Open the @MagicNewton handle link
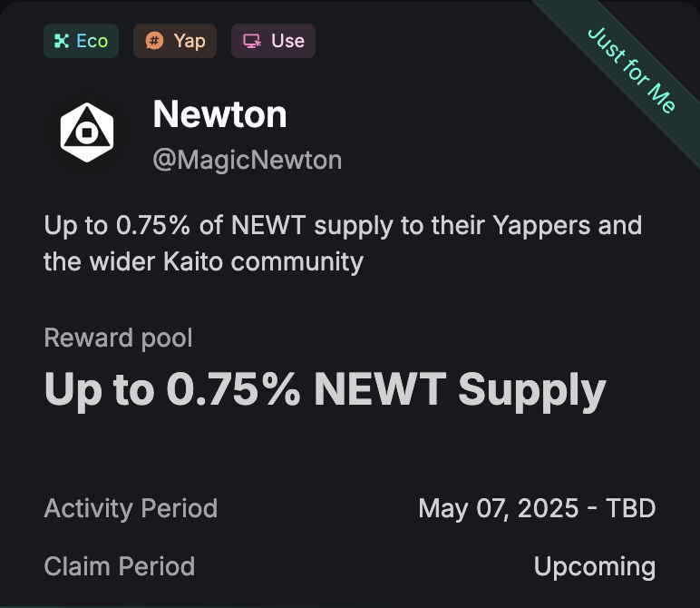700x608 pixels. (x=248, y=160)
